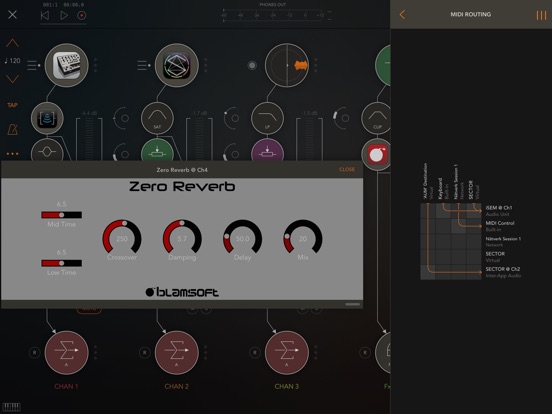Open the three-bar menu in MIDI Routing header

(x=541, y=15)
